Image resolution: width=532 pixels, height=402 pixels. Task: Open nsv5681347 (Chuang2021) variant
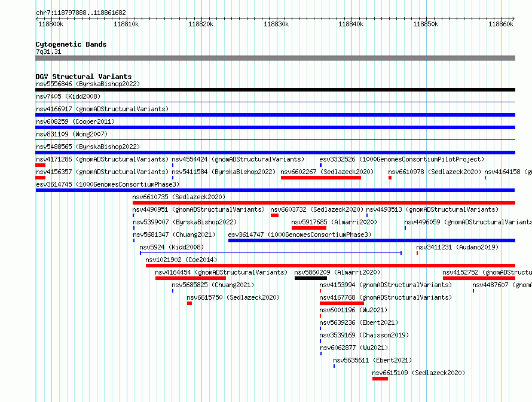(174, 234)
